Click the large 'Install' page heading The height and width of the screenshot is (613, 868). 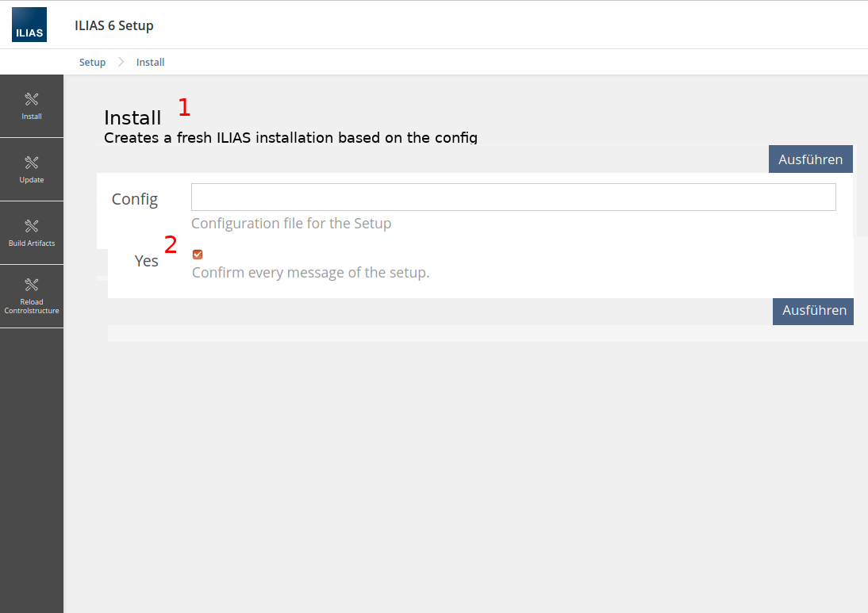pos(133,118)
